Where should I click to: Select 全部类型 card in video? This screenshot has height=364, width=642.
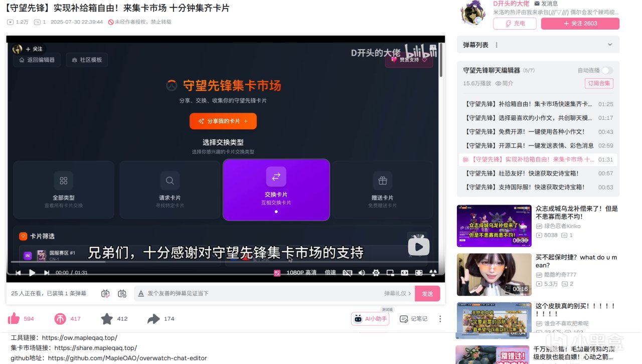click(64, 190)
